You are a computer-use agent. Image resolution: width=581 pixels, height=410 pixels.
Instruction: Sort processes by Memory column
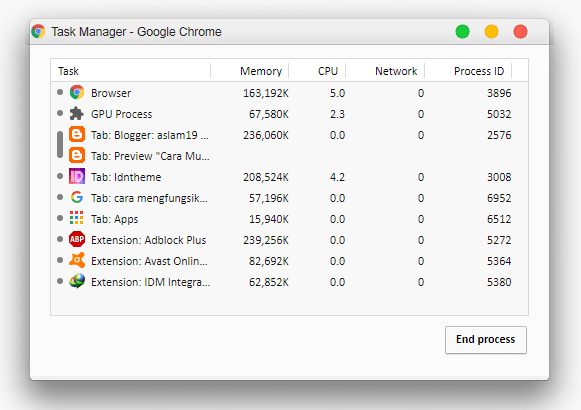261,71
